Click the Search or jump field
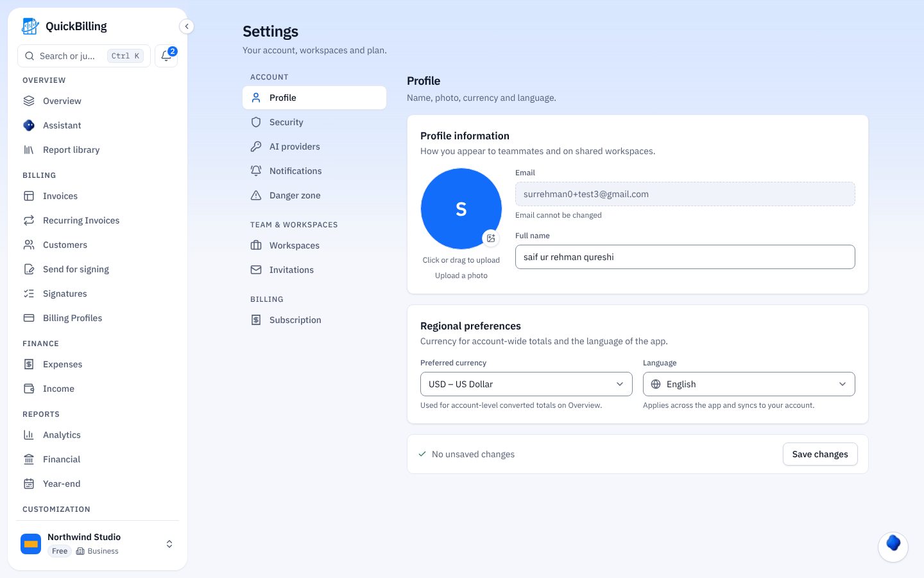The image size is (924, 578). 84,56
